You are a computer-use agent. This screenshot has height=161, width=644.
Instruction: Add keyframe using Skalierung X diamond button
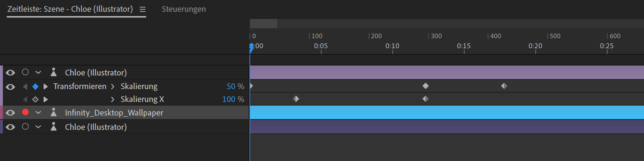[x=35, y=99]
